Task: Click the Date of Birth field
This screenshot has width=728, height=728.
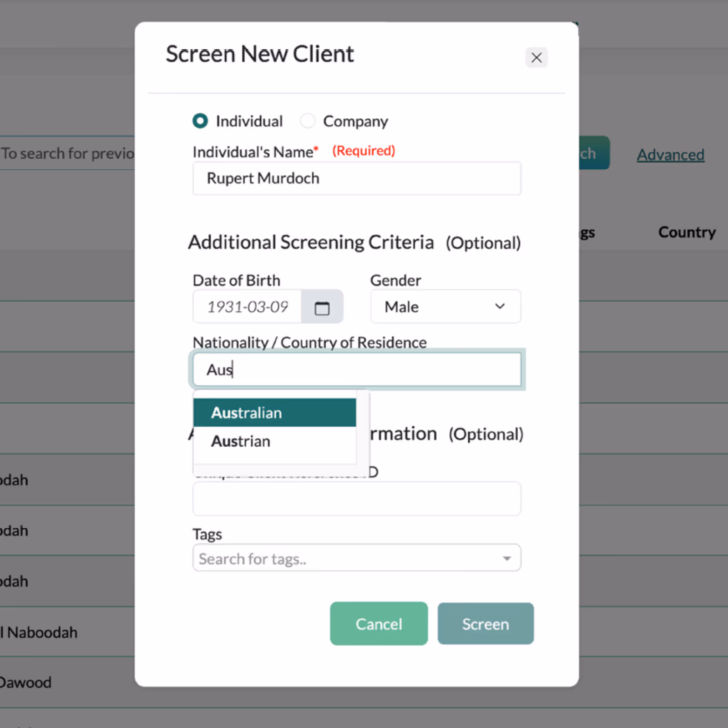Action: (247, 307)
